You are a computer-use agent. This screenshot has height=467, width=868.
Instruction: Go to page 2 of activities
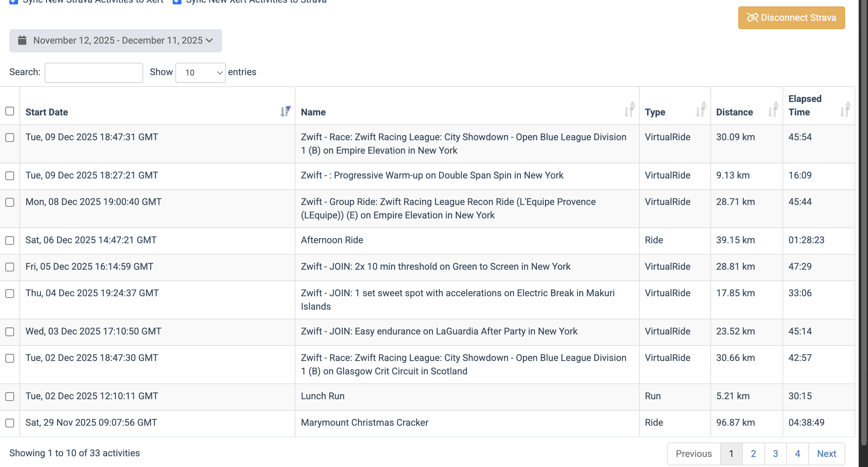coord(753,454)
